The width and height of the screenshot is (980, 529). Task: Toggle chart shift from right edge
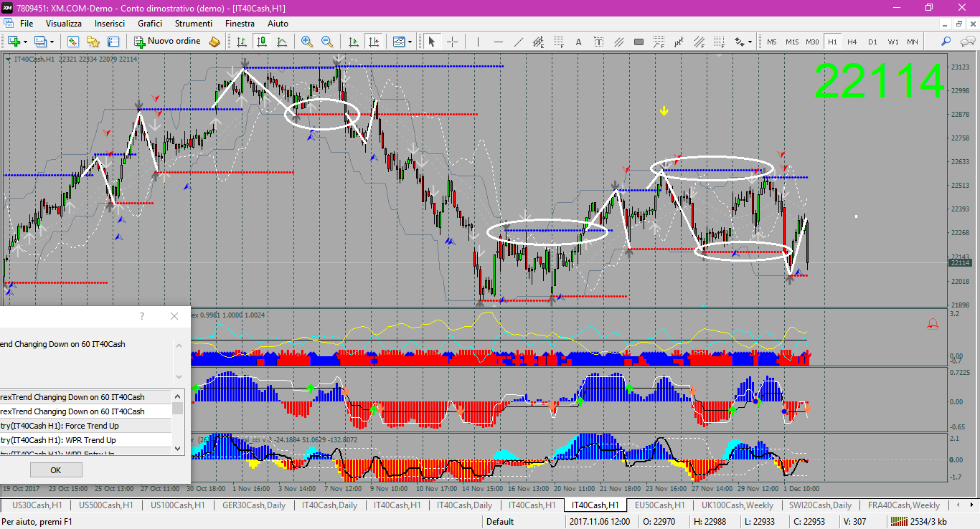[373, 42]
